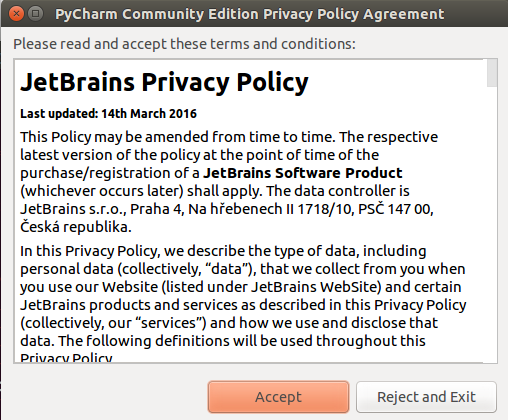Screen dimensions: 508x420
Task: Click the scrollbar track below the thumb
Action: pos(492,225)
